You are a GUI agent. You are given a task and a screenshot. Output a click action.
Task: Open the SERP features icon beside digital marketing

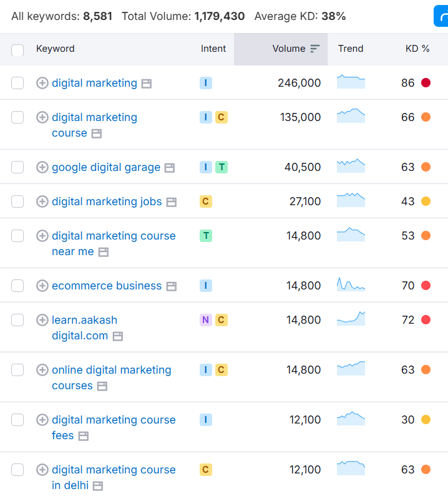click(146, 83)
